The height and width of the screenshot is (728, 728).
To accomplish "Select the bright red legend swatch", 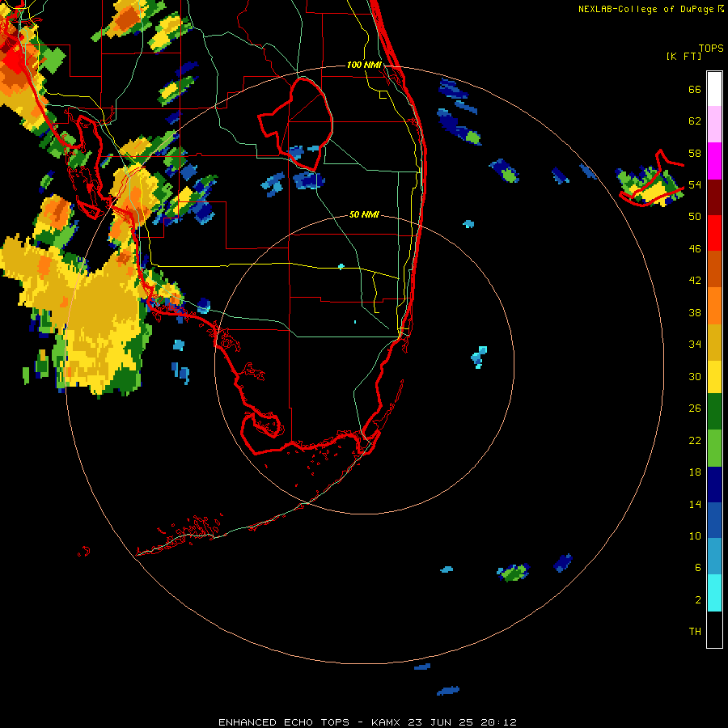I will 714,233.
